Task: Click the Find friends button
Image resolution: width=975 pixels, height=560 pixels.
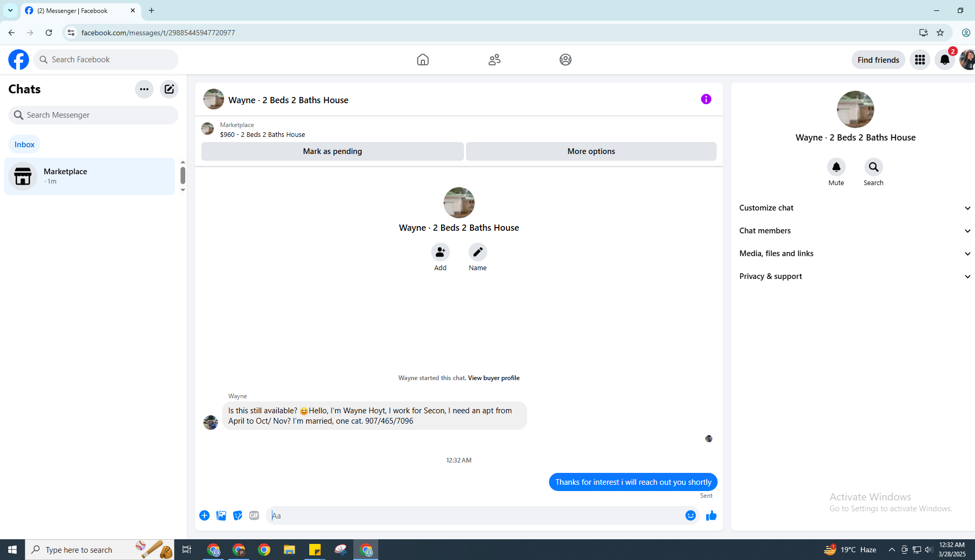Action: point(878,60)
